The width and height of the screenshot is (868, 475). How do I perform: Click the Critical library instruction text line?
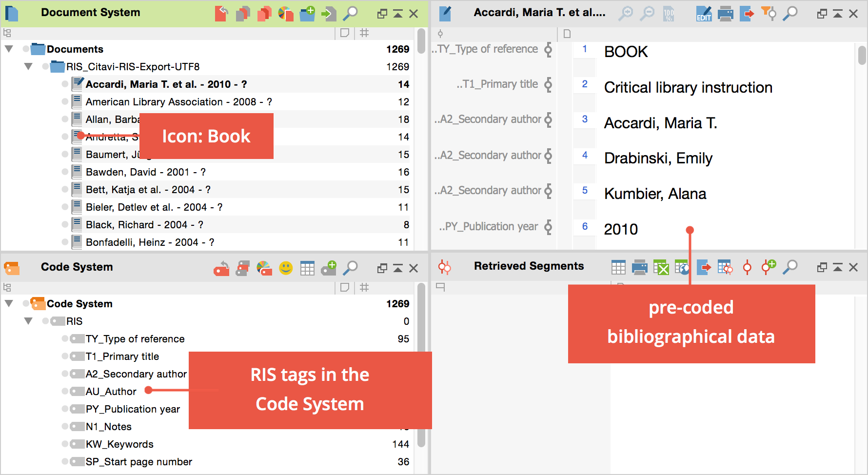(688, 88)
